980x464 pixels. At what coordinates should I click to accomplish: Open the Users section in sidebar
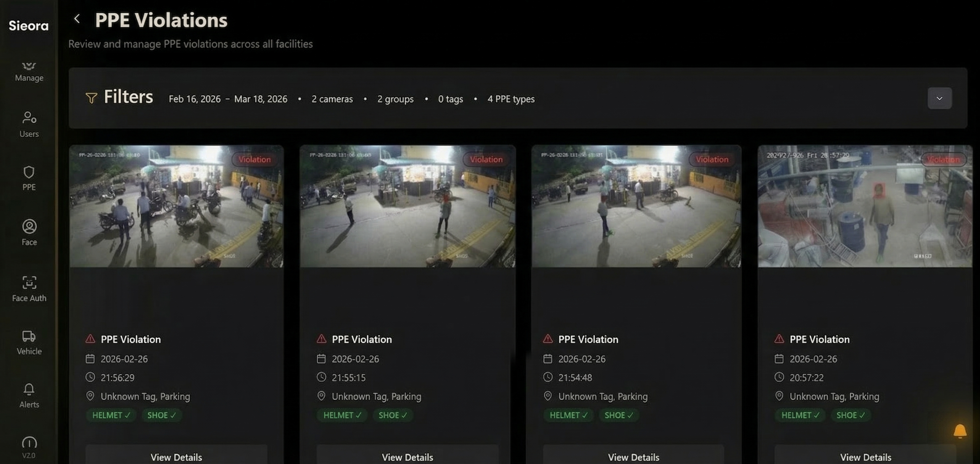[29, 124]
